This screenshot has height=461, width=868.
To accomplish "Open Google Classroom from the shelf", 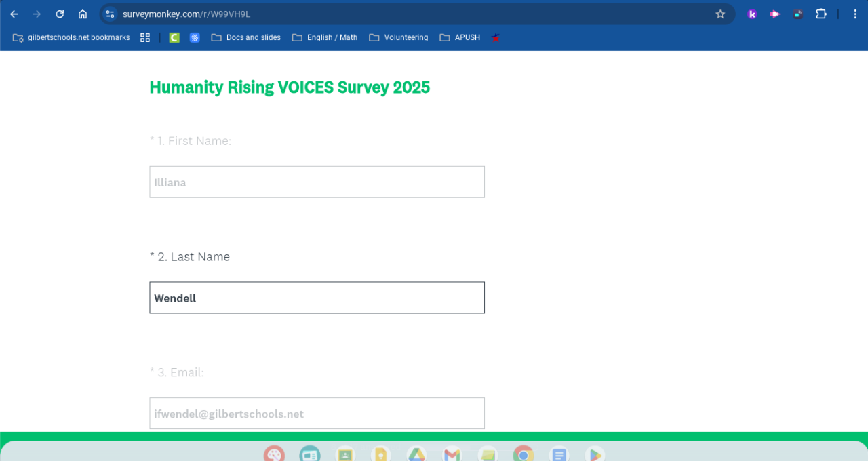I will [x=345, y=454].
